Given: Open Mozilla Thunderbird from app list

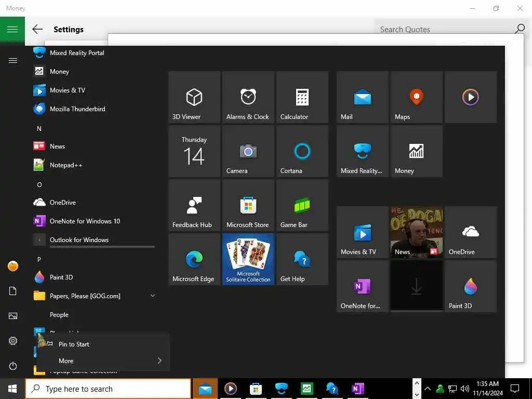Looking at the screenshot, I should tap(95, 109).
